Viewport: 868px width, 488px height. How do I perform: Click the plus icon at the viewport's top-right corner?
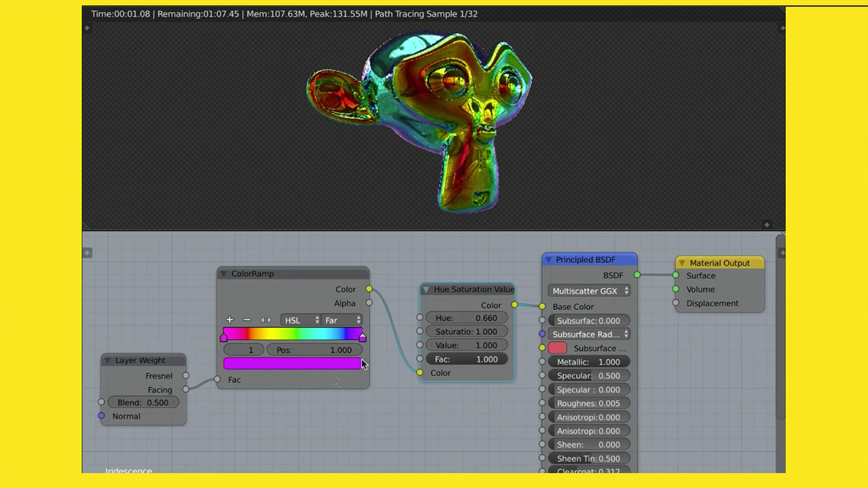(x=782, y=27)
